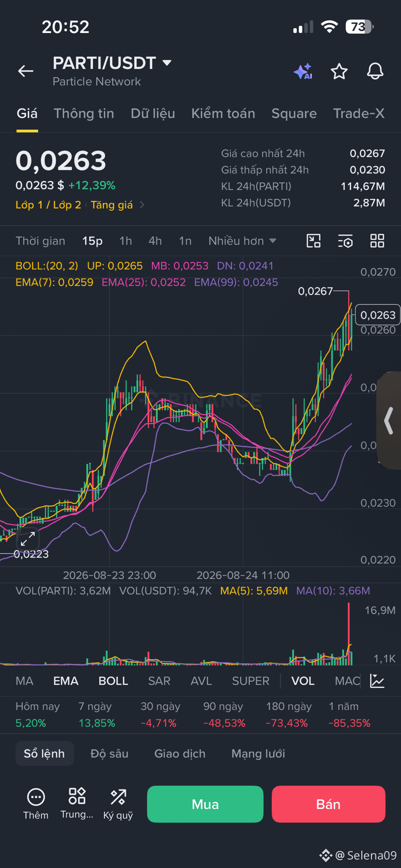Set a price alert with the bell icon
This screenshot has height=868, width=401.
(375, 71)
